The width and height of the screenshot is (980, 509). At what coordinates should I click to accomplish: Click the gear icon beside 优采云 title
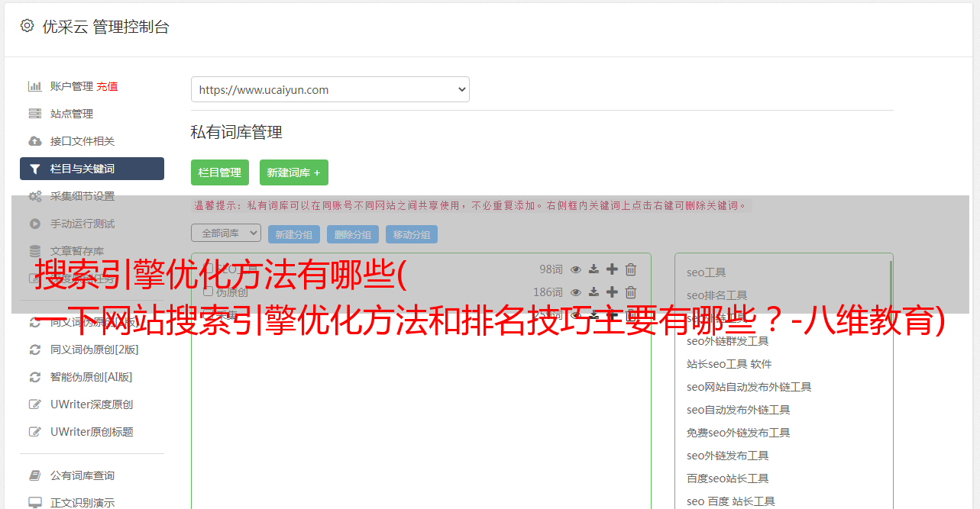click(27, 26)
